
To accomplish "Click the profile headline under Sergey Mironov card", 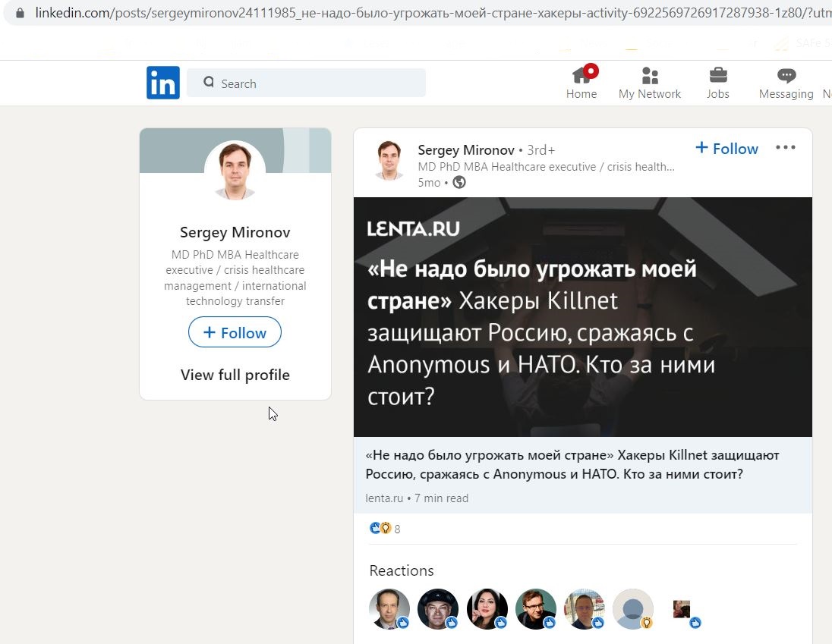I will click(x=235, y=278).
